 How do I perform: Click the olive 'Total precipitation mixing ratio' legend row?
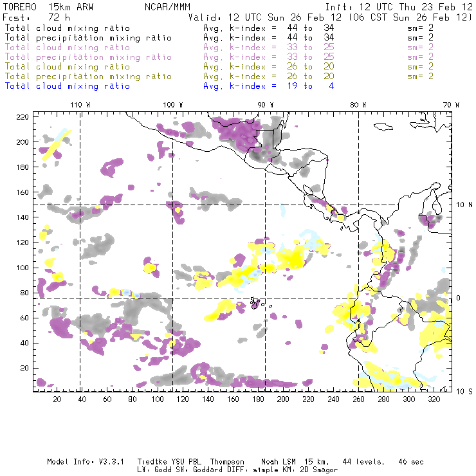point(219,76)
